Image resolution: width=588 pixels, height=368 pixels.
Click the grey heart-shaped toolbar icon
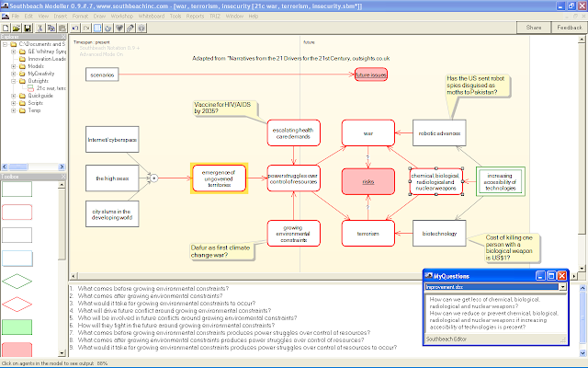point(119,29)
